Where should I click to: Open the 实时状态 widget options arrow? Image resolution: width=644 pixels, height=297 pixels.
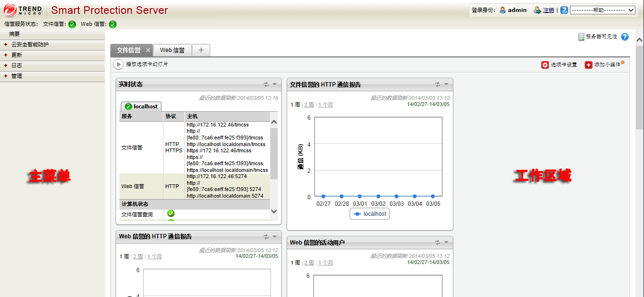(x=275, y=85)
